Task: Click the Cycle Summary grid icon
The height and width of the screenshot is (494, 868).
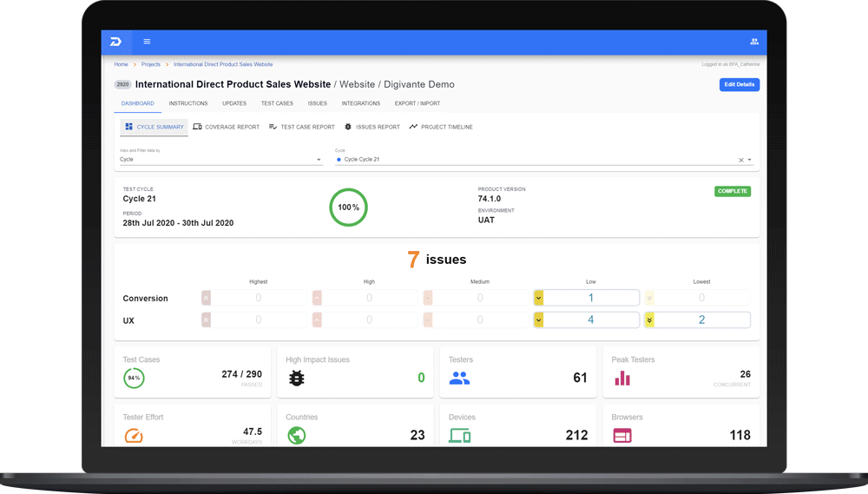Action: (129, 127)
